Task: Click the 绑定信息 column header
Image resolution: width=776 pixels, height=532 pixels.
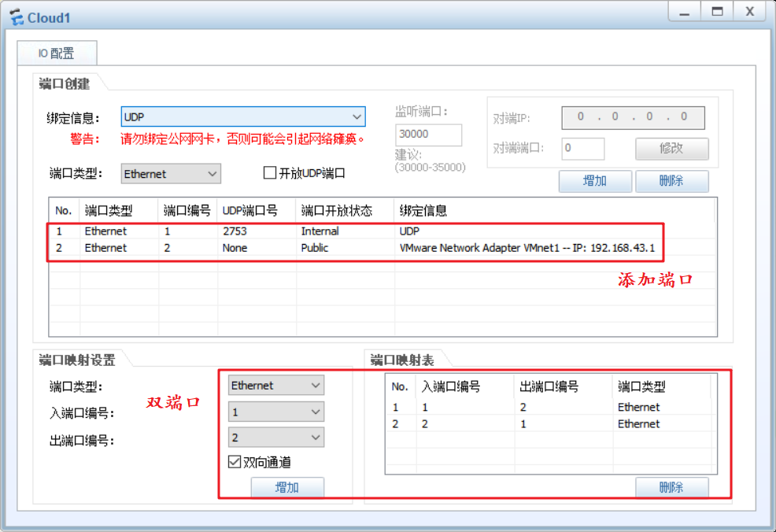Action: (554, 211)
